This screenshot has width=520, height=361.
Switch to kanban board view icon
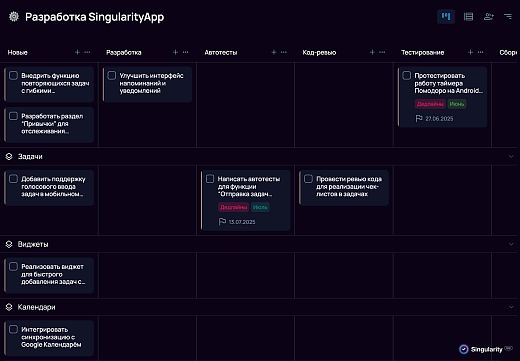[446, 16]
